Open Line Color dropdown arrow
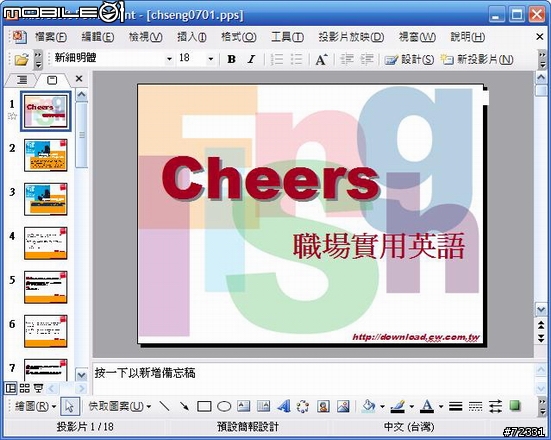Viewport: 551px width, 440px height. pos(411,407)
